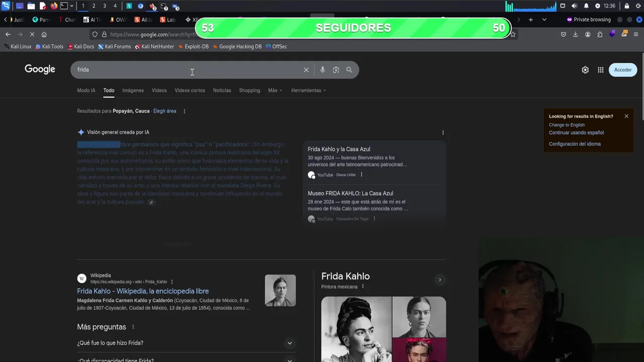This screenshot has height=362, width=644.
Task: Open Google Hacking DB bookmark
Action: pyautogui.click(x=237, y=46)
